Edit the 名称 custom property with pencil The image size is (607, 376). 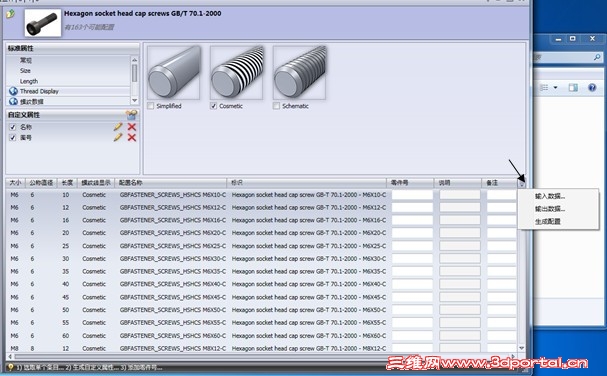coord(118,127)
